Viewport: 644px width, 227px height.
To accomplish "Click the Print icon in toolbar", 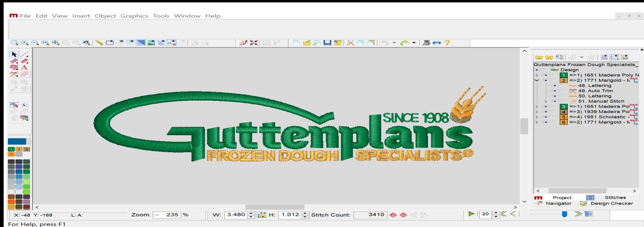I will click(x=437, y=43).
